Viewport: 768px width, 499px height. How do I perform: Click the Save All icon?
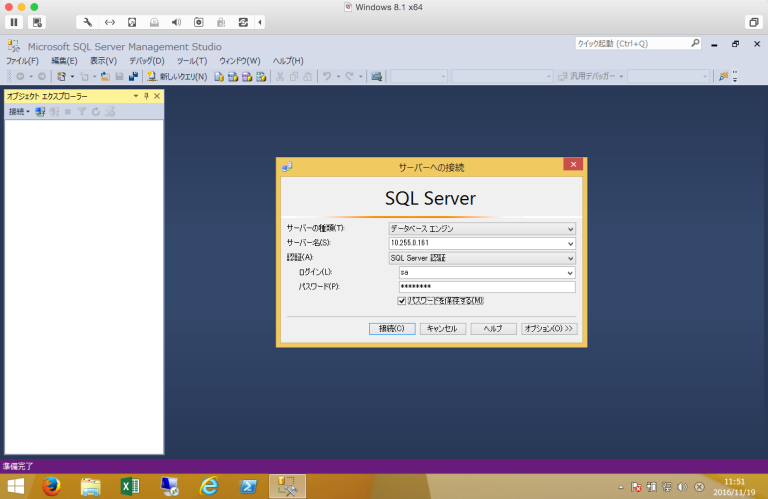133,76
